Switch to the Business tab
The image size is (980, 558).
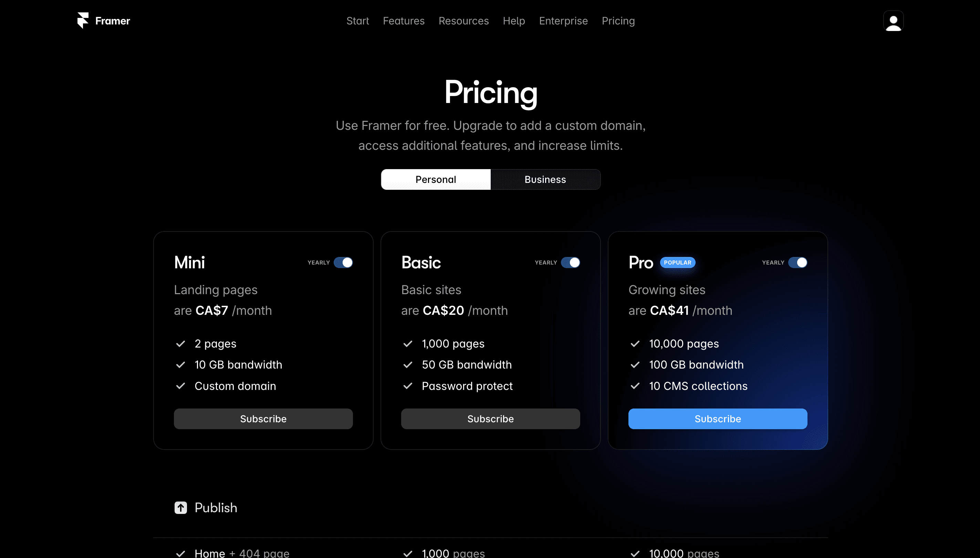pos(545,179)
